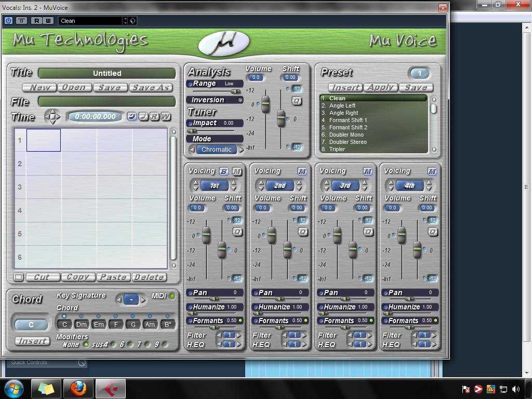
Task: Toggle the Inversion LED in Analysis
Action: coord(240,100)
